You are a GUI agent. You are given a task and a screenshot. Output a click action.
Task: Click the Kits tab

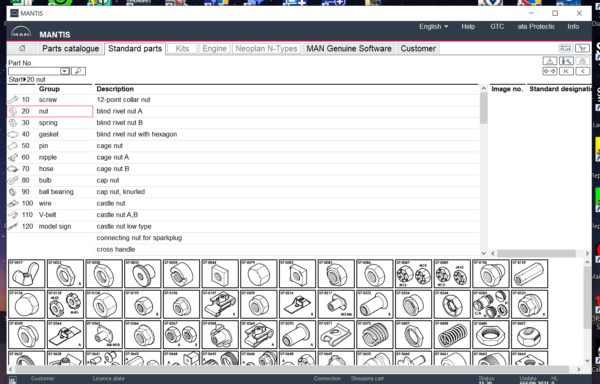point(182,49)
